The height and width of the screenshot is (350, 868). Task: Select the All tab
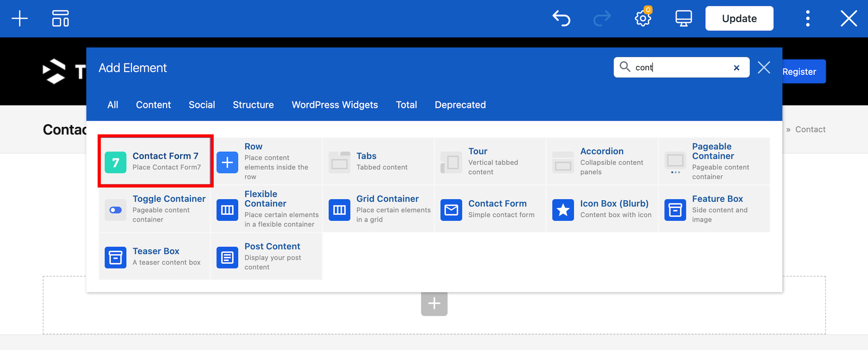[x=113, y=105]
